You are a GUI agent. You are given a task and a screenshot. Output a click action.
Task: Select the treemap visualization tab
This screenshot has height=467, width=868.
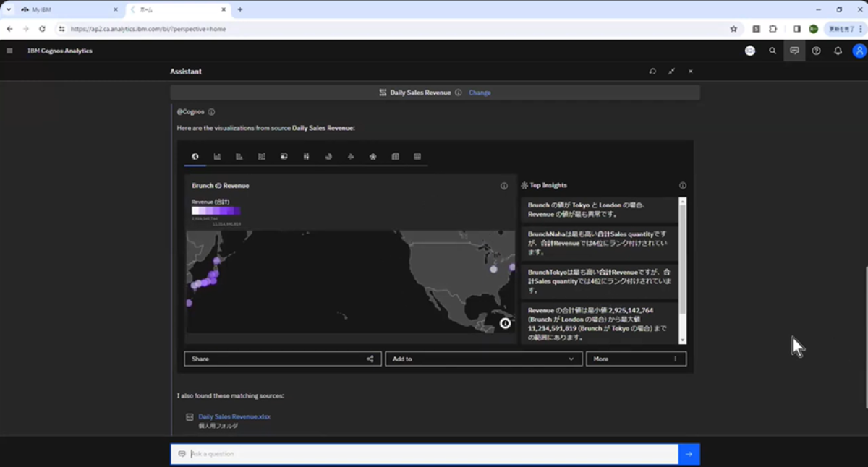[x=284, y=156]
